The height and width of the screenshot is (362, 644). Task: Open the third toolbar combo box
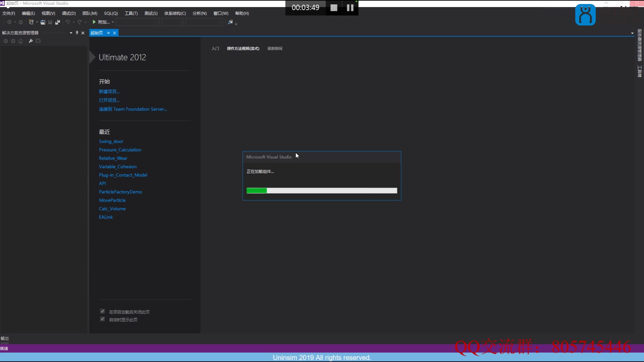coord(204,22)
